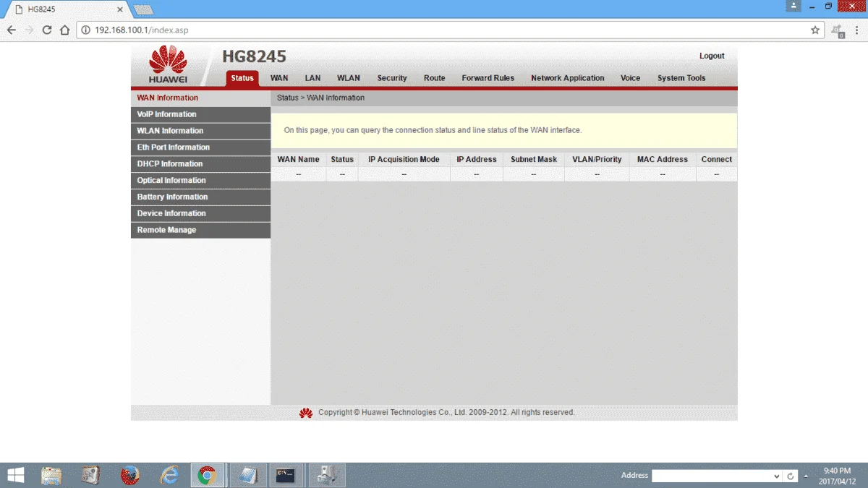Viewport: 868px width, 488px height.
Task: Click the HG8245 model title
Action: 254,56
